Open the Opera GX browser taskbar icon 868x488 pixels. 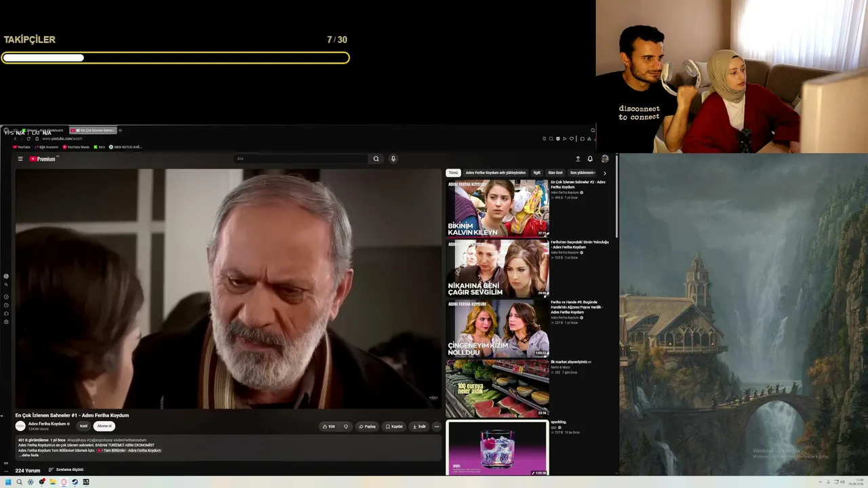[x=64, y=482]
